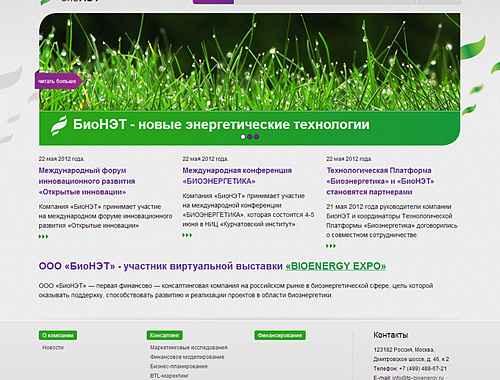The width and height of the screenshot is (500, 380).
Task: Open 'Технологическая Платформа «Биоэнергетика»' news title
Action: (x=380, y=181)
